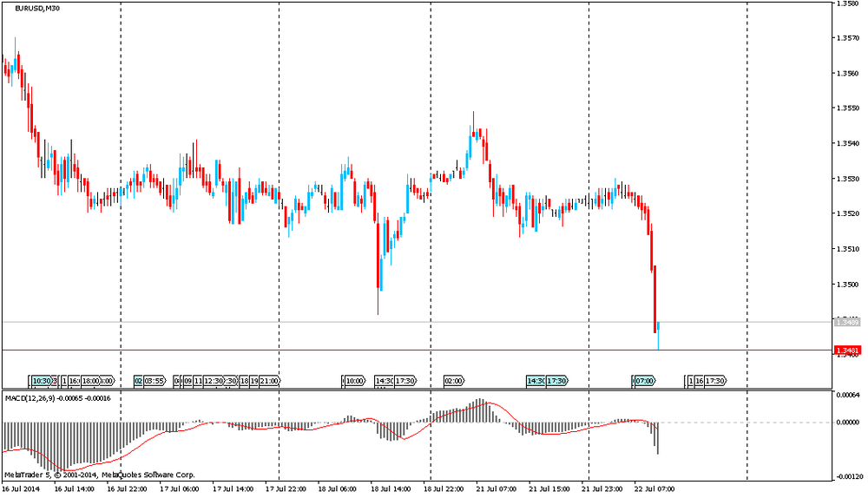Select the 03:55 economic event marker

(155, 381)
